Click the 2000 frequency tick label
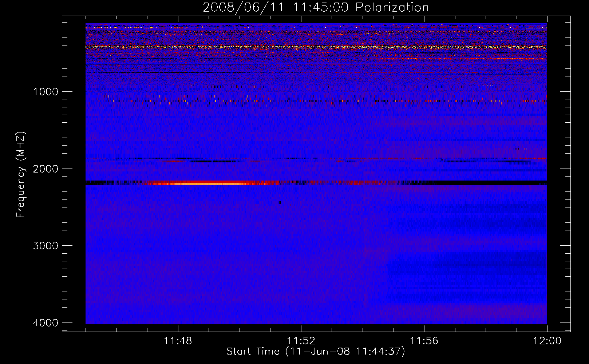The image size is (589, 364). (46, 169)
